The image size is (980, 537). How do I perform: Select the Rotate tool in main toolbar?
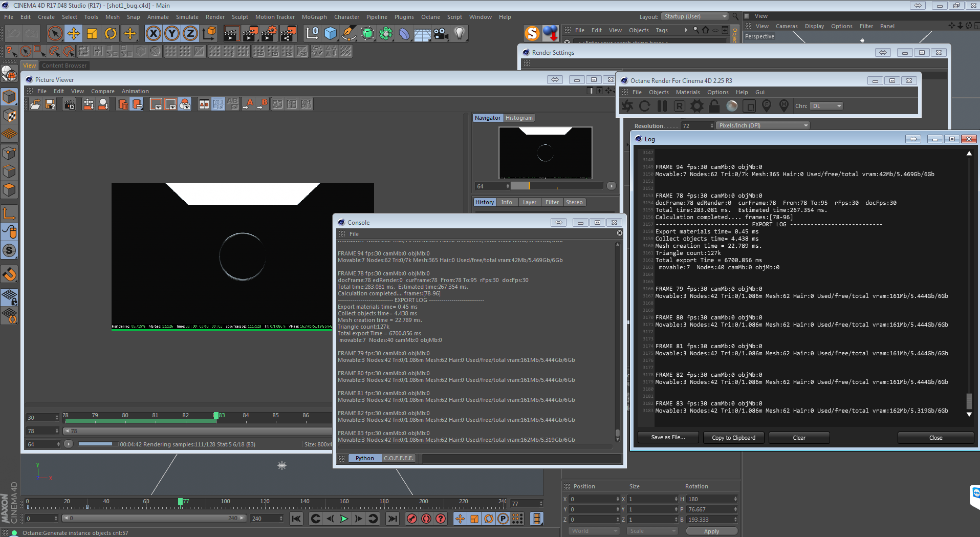pyautogui.click(x=111, y=34)
